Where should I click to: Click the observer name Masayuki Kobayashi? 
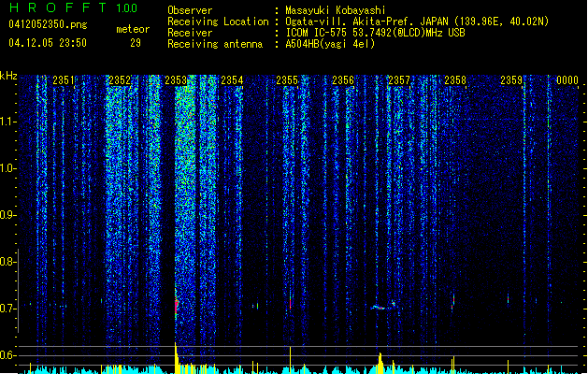pos(336,10)
